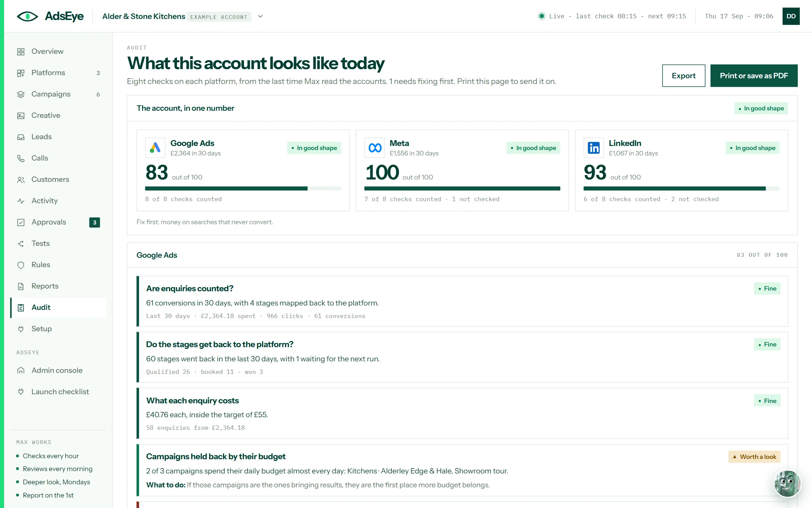Click the Meta infinity logo icon

pos(375,148)
